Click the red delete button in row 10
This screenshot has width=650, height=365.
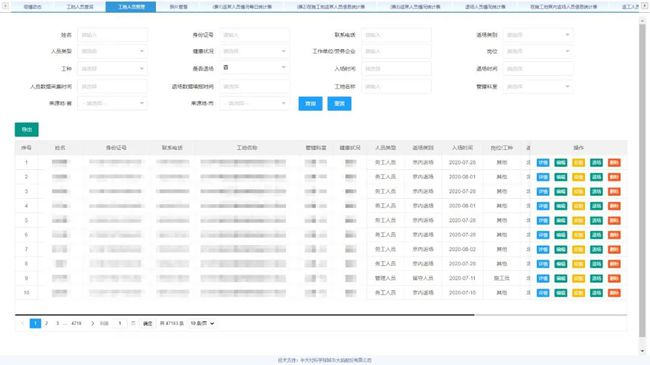(x=614, y=293)
